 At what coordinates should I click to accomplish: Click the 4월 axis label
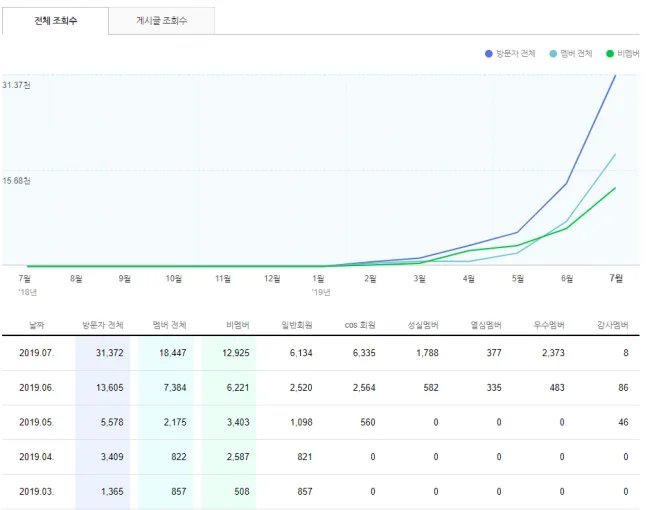[x=469, y=278]
